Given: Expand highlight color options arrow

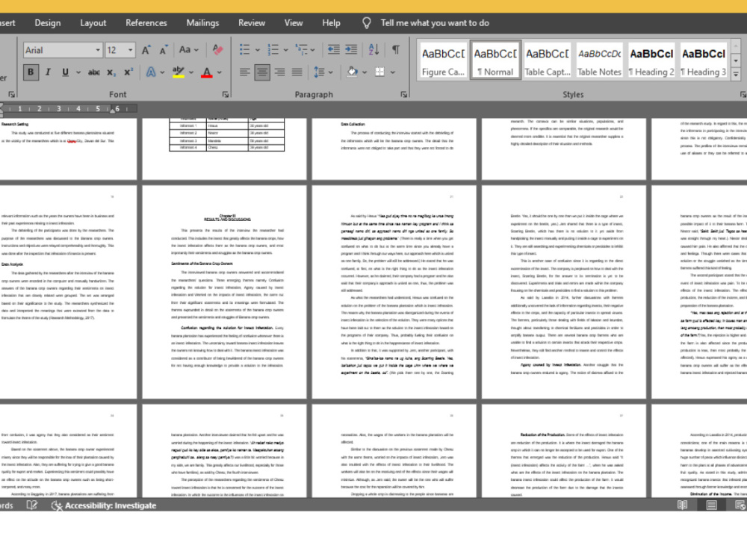Looking at the screenshot, I should pyautogui.click(x=191, y=72).
